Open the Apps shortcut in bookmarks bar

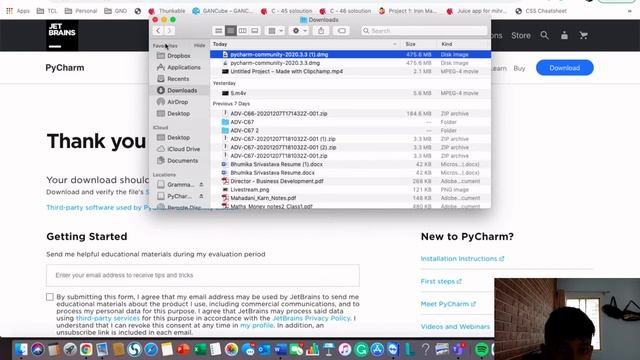point(18,11)
